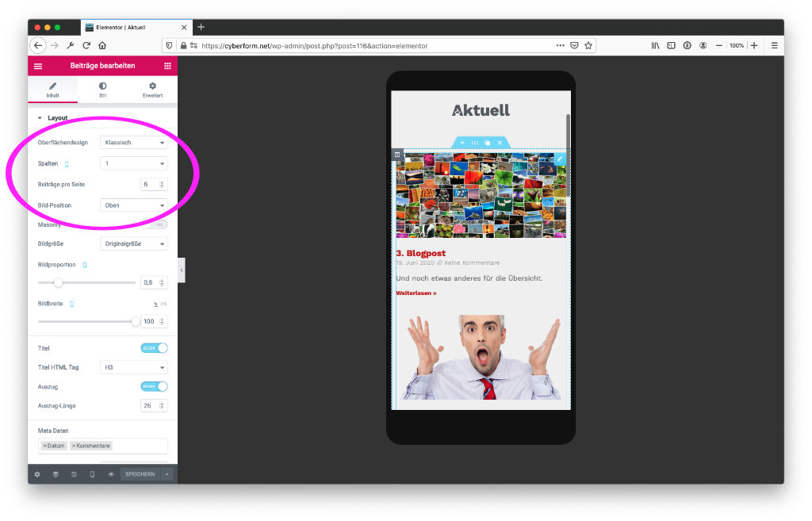
Task: Open page settings gear in bottom bar
Action: pos(36,474)
